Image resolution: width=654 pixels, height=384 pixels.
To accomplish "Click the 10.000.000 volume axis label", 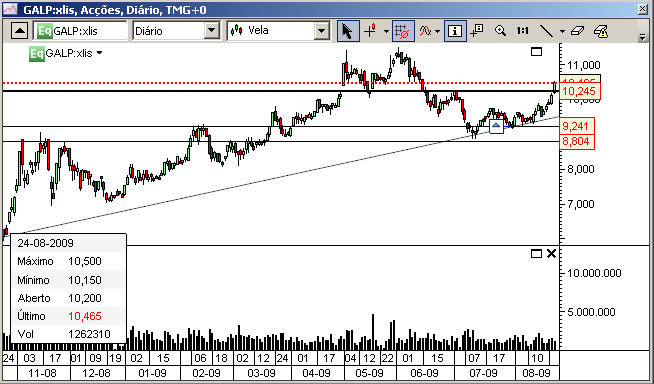I will click(x=594, y=273).
